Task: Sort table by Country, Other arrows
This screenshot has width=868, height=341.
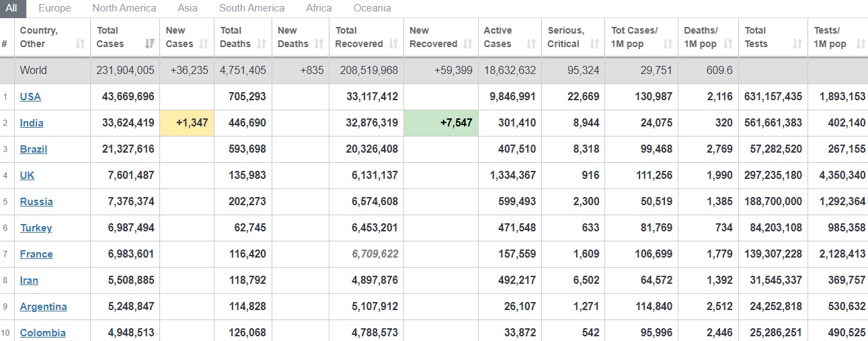Action: [x=80, y=44]
